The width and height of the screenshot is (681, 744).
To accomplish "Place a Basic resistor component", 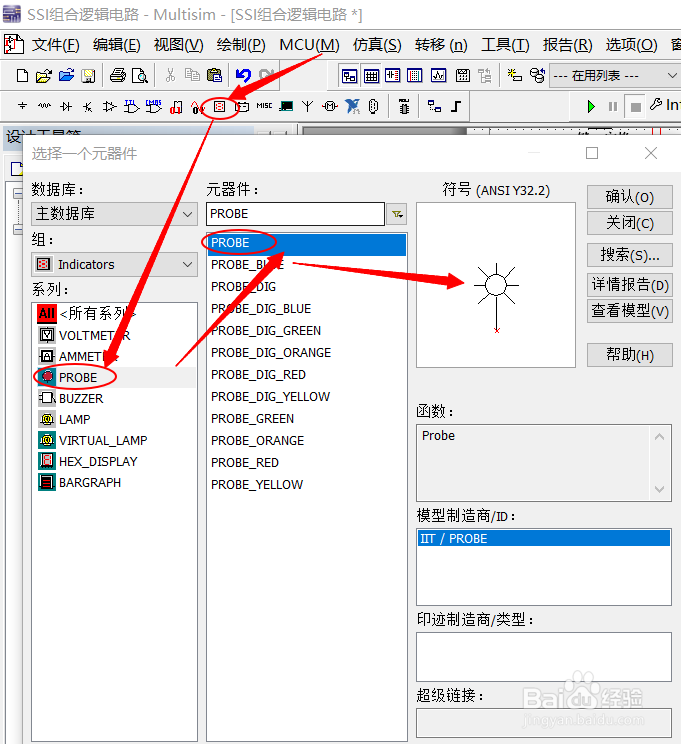I will pos(44,106).
